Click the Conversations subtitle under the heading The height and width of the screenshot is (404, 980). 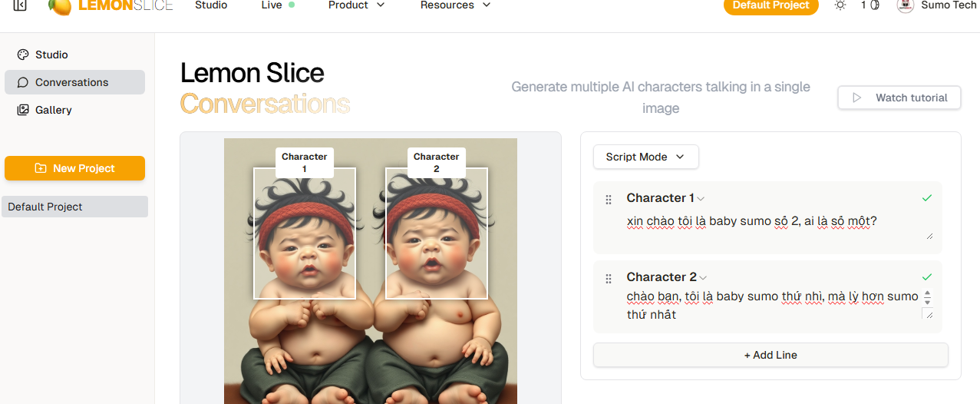click(x=265, y=104)
